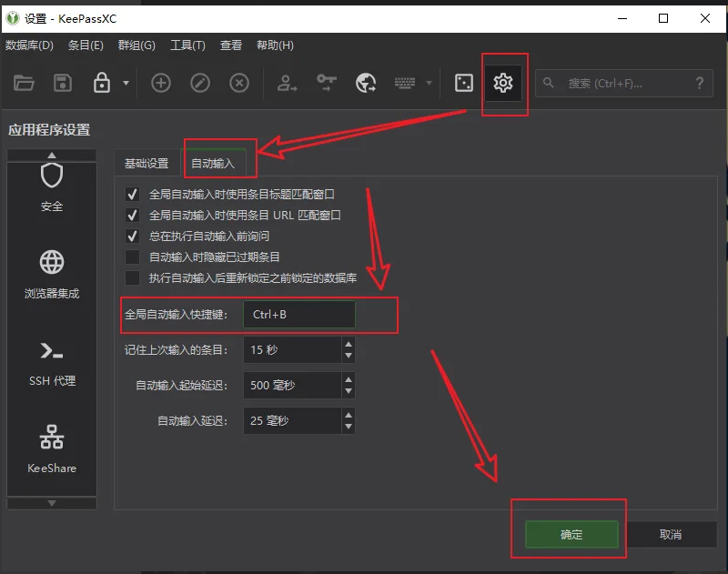728x574 pixels.
Task: Perform auto-type using the keyboard icon
Action: (x=405, y=83)
